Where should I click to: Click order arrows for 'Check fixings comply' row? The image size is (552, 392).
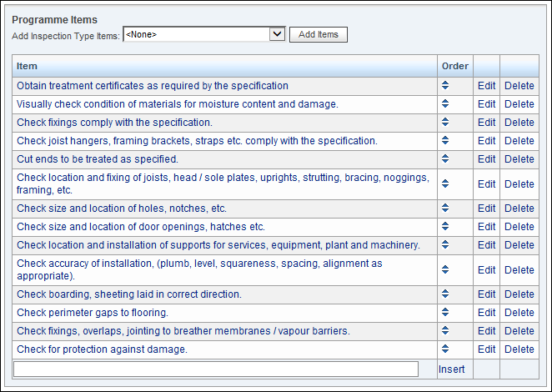[445, 122]
